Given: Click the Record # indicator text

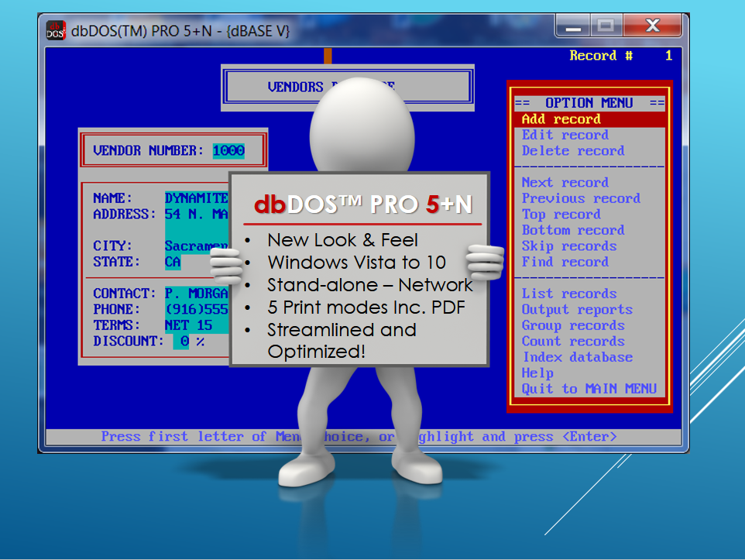Looking at the screenshot, I should point(620,56).
